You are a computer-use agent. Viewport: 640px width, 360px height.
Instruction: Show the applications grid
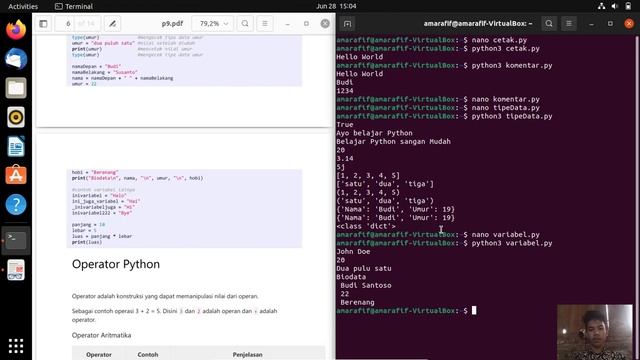tap(16, 346)
